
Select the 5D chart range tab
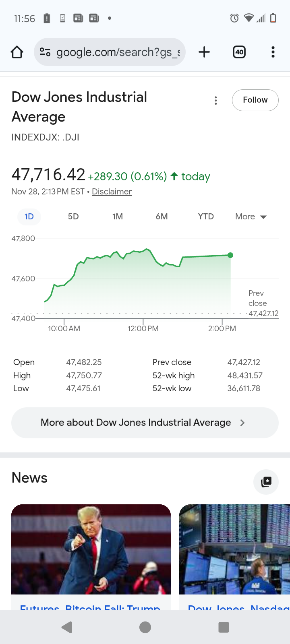coord(73,217)
